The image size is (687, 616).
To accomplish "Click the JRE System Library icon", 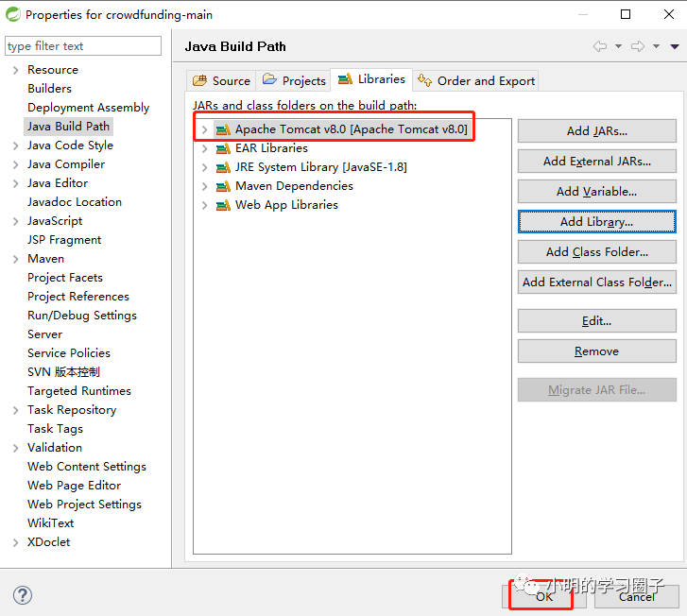I will pos(223,167).
